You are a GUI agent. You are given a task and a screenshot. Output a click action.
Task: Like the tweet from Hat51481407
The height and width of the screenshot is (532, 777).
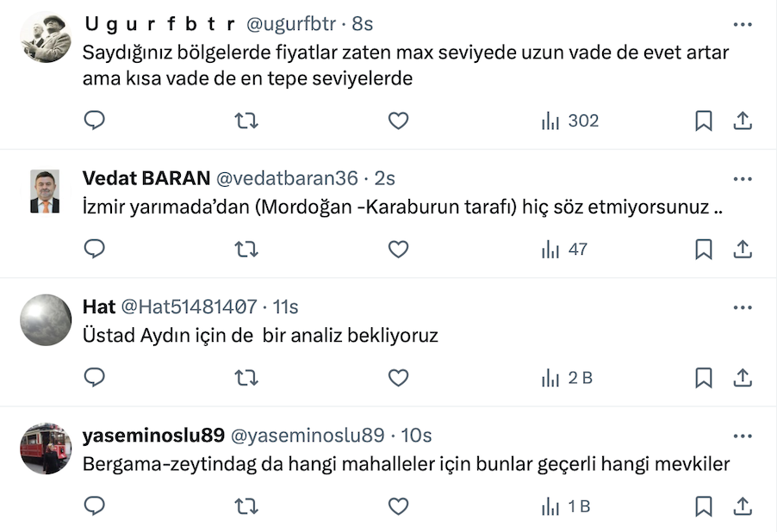(398, 378)
